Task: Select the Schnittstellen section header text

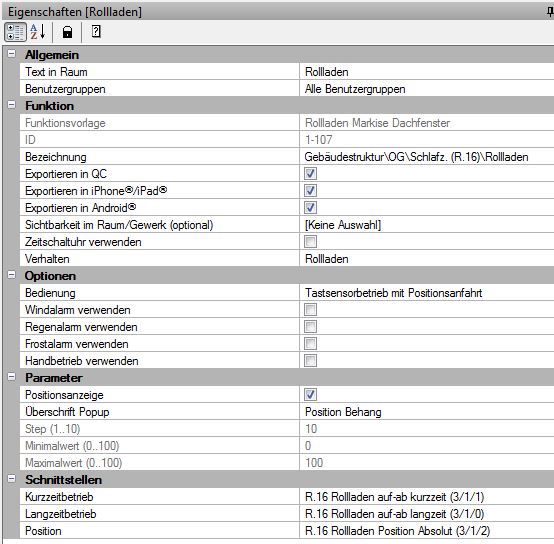Action: pos(64,480)
